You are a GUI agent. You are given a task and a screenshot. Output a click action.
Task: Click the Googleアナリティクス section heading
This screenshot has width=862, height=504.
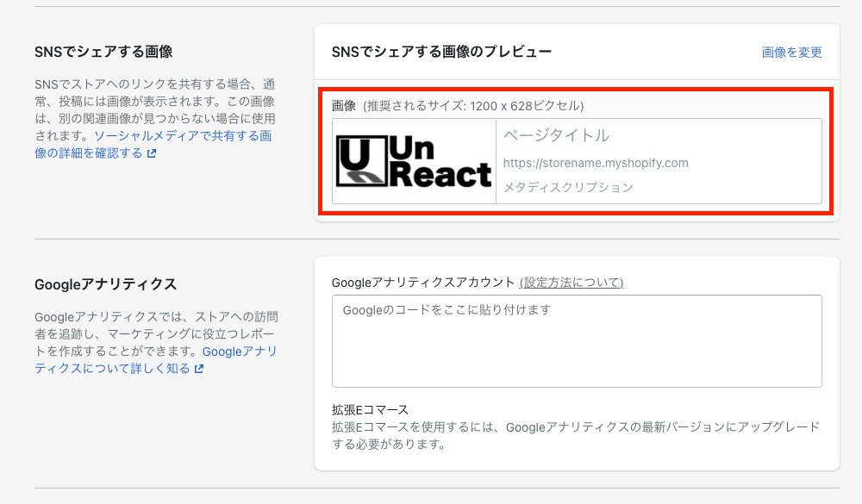[x=105, y=284]
